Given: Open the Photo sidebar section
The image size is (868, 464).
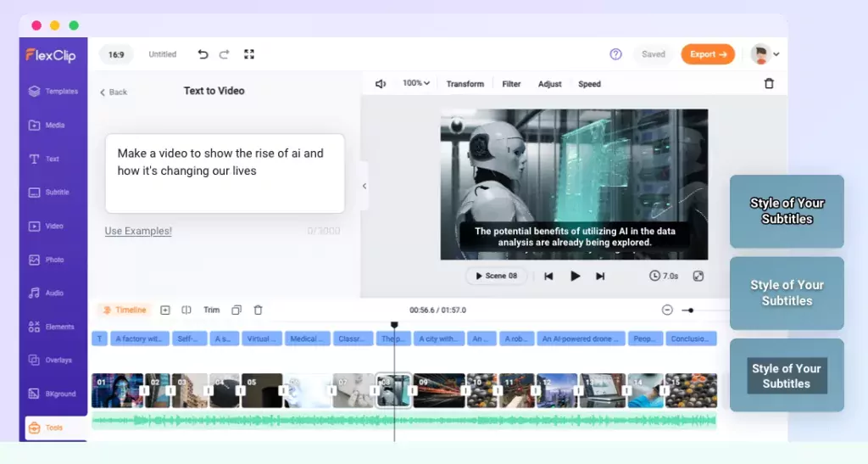Looking at the screenshot, I should tap(46, 260).
